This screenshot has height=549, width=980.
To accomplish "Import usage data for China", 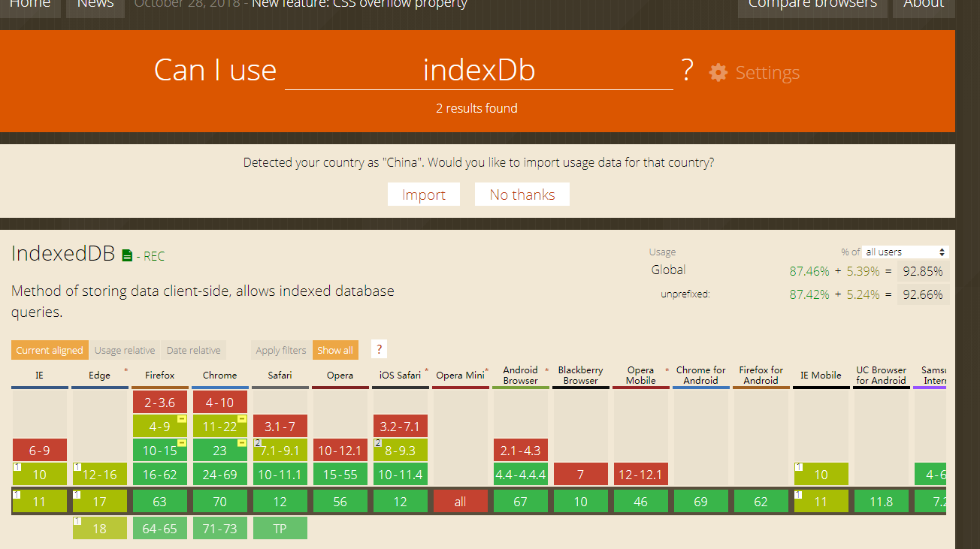I will tap(423, 194).
